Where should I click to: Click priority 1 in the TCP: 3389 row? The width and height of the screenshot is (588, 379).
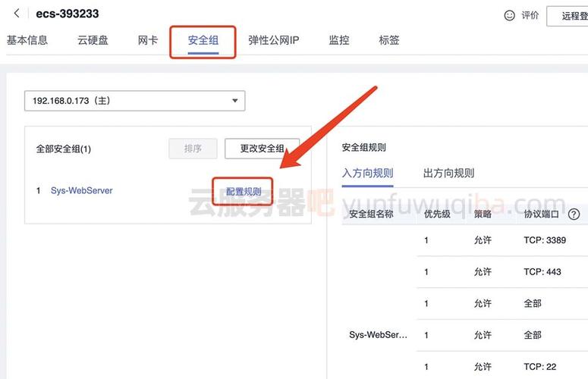[x=426, y=240]
